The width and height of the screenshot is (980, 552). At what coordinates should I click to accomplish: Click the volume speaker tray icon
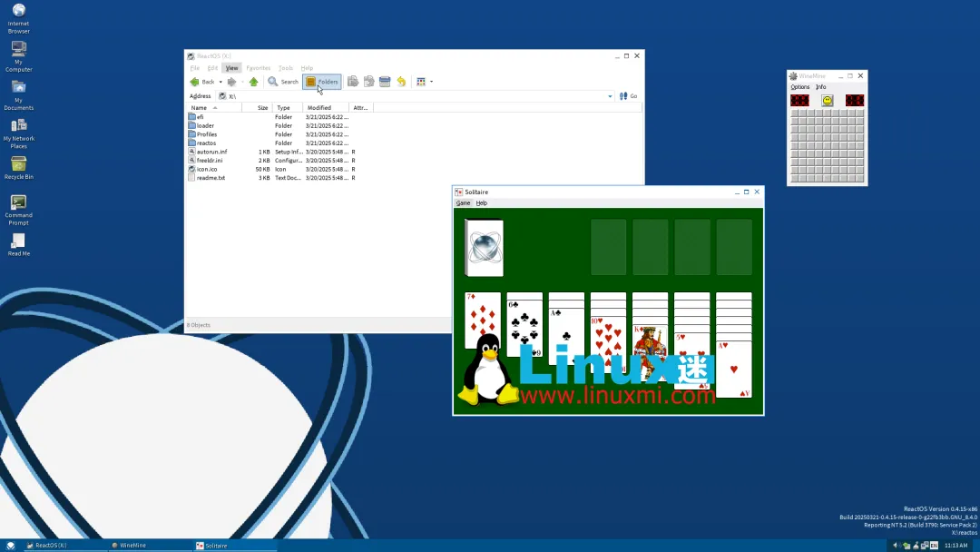[x=895, y=545]
